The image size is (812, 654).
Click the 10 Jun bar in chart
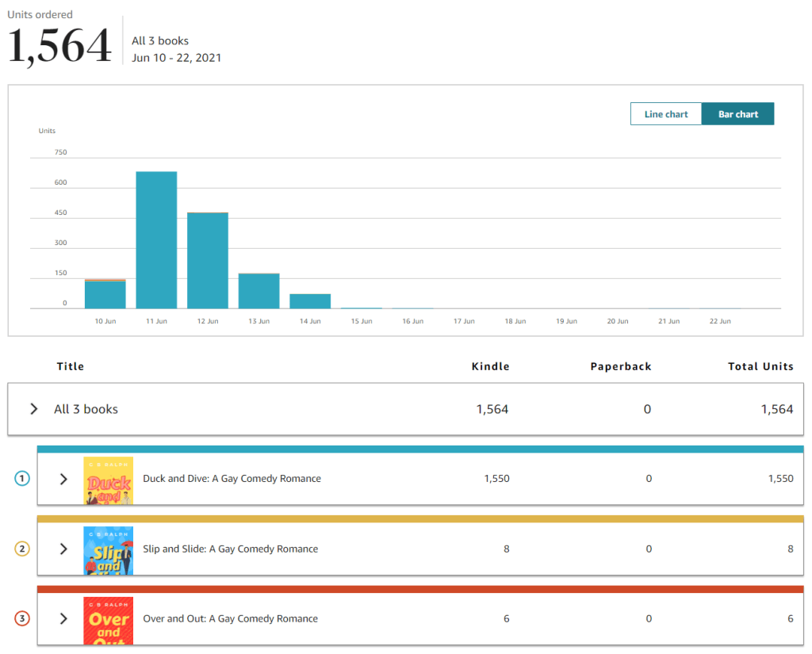105,294
